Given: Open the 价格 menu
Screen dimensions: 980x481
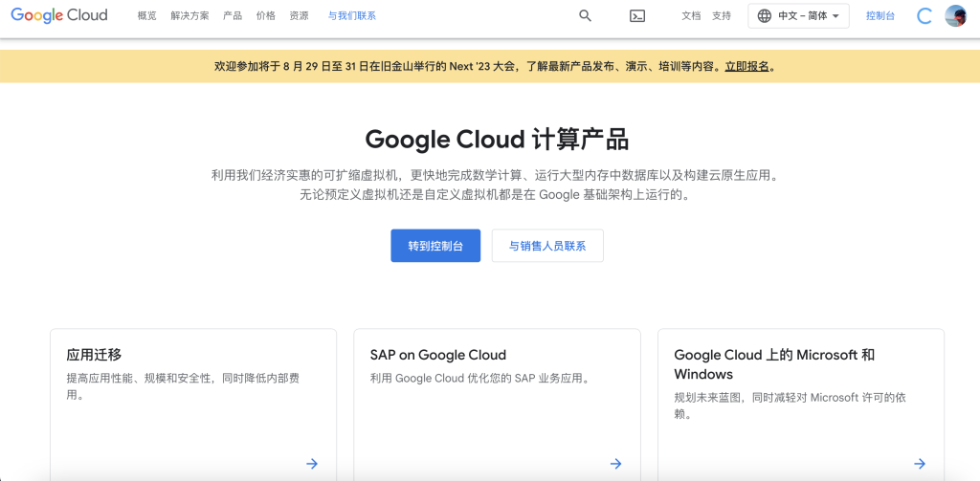Looking at the screenshot, I should click(x=266, y=16).
